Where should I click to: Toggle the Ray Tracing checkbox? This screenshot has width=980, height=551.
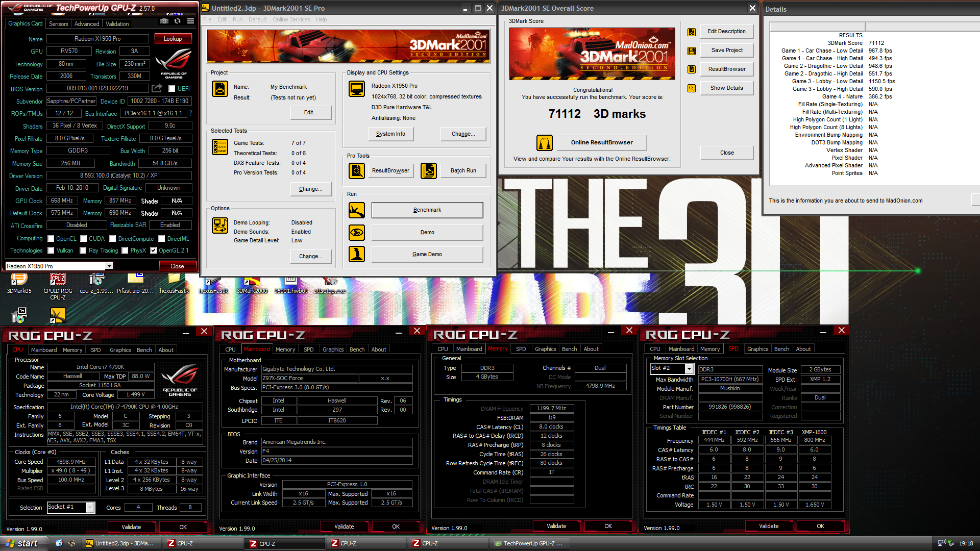point(84,251)
